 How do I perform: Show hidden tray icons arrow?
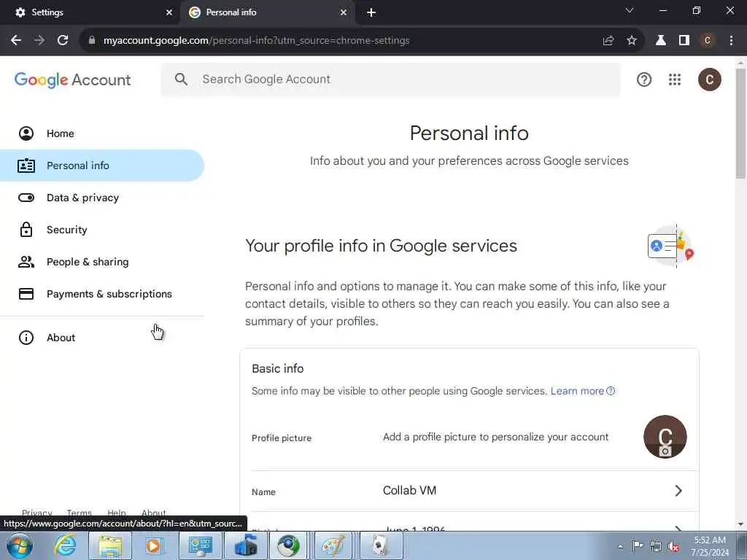620,546
